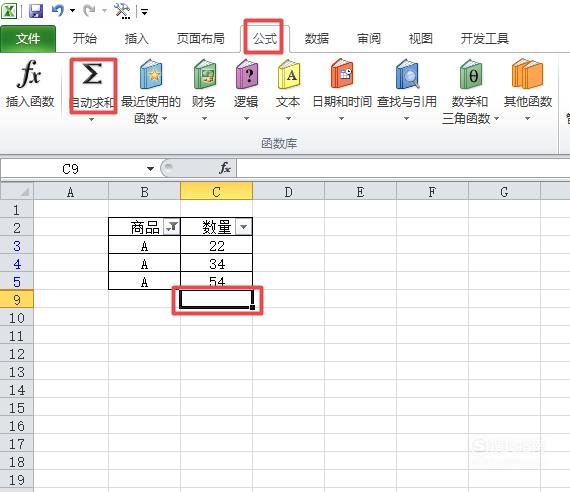Viewport: 570px width, 492px height.
Task: Expand the Financial (财务) dropdown arrow
Action: pos(204,119)
